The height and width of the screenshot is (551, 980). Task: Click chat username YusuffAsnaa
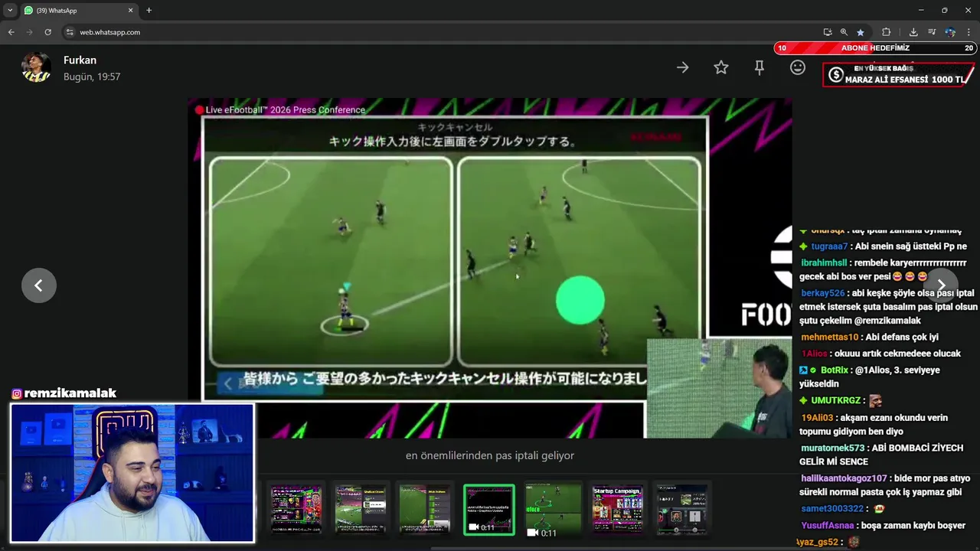pos(827,526)
